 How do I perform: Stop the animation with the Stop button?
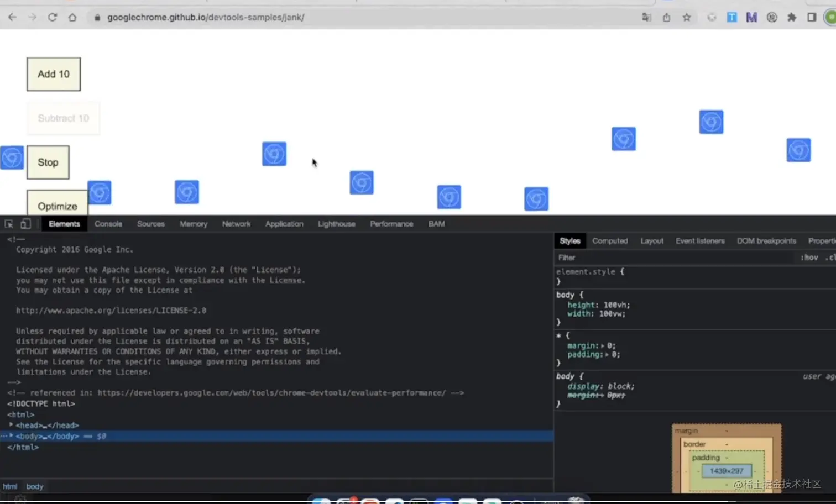[48, 162]
